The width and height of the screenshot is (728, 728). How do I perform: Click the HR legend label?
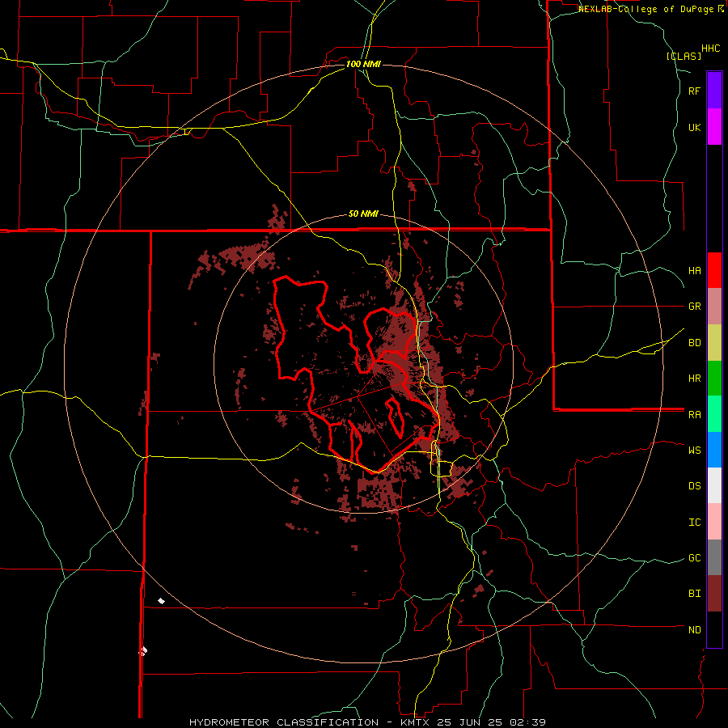pos(695,379)
